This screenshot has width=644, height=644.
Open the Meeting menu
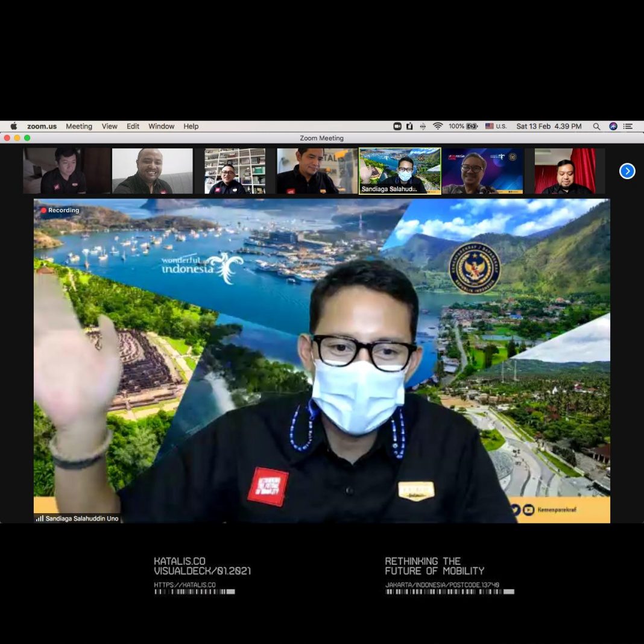(x=79, y=126)
